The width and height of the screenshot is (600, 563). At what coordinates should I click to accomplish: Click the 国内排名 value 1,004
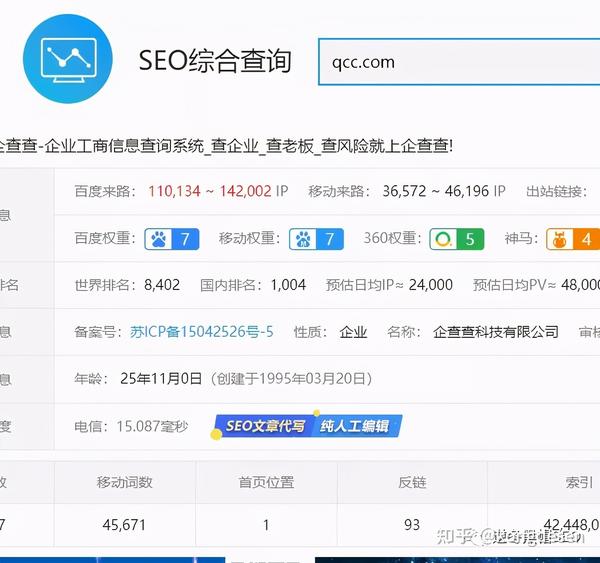coord(288,285)
